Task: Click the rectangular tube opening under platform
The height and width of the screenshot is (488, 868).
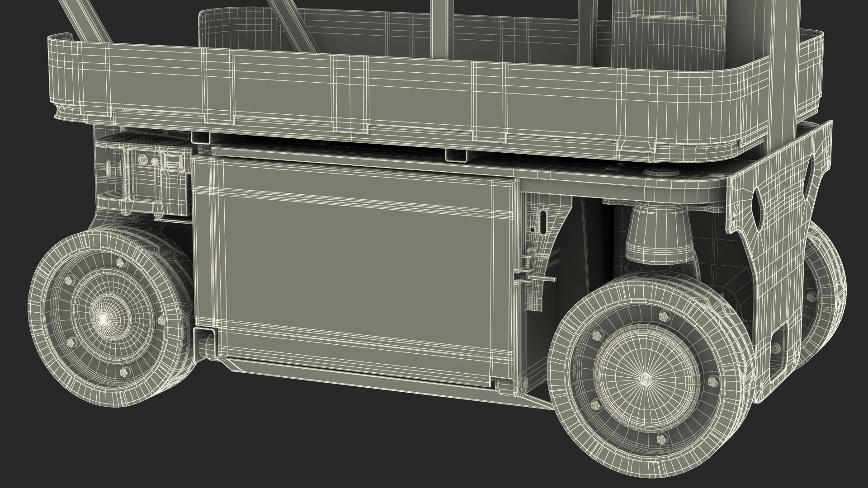Action: [x=457, y=155]
